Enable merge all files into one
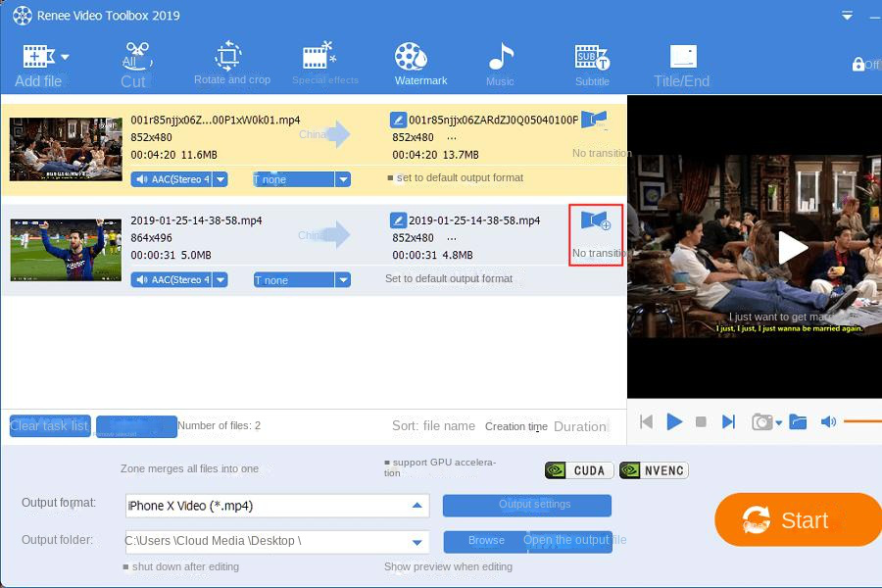 point(189,468)
